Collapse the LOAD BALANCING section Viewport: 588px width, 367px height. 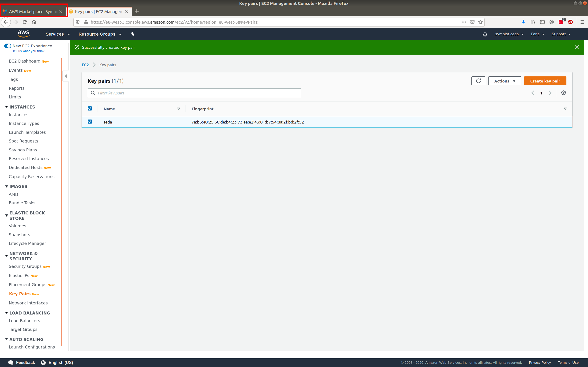7,313
